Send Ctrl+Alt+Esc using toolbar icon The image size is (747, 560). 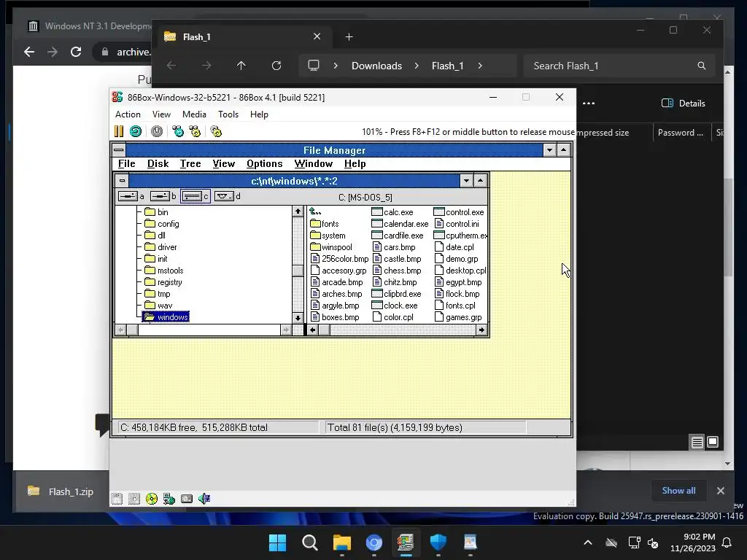tap(195, 131)
